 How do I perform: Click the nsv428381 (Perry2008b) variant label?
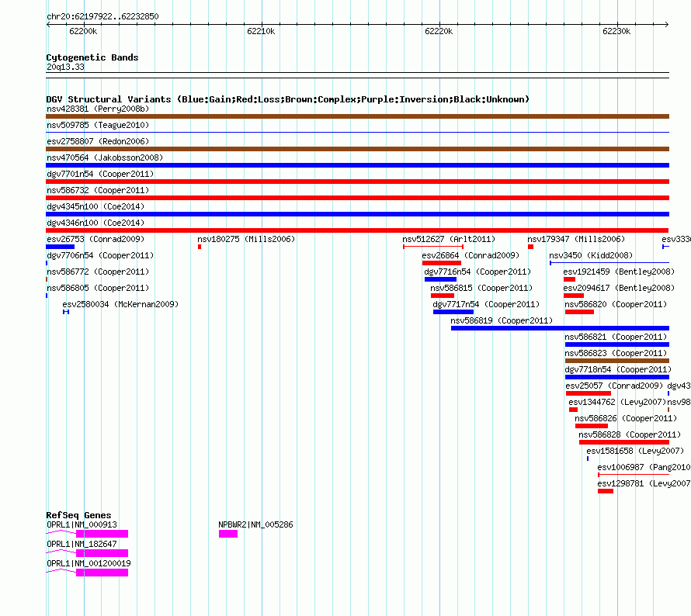(x=98, y=109)
